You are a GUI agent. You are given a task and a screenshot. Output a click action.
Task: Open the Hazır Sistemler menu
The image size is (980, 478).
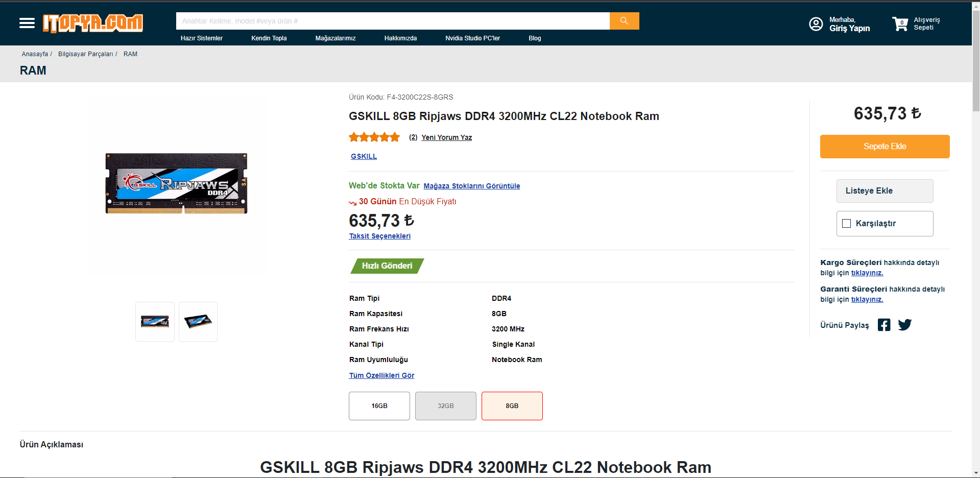coord(202,38)
